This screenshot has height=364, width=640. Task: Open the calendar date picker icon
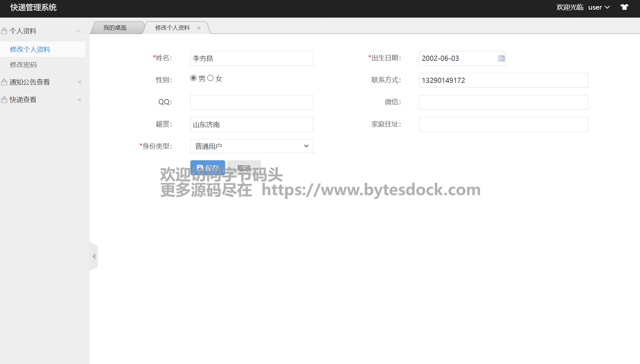pos(501,58)
